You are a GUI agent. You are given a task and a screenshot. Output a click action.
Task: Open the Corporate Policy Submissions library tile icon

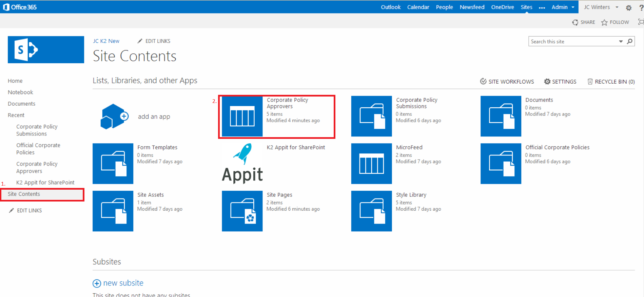(371, 116)
